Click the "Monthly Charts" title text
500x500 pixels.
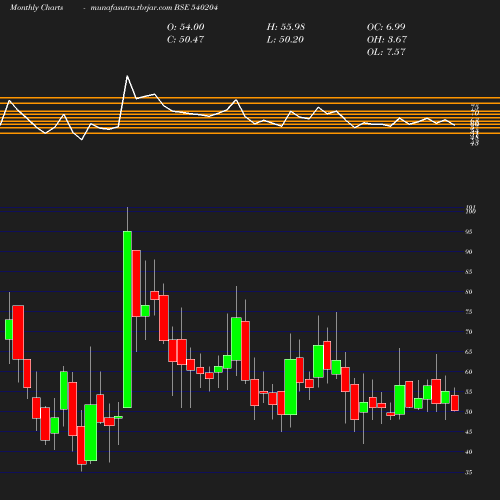tap(36, 7)
